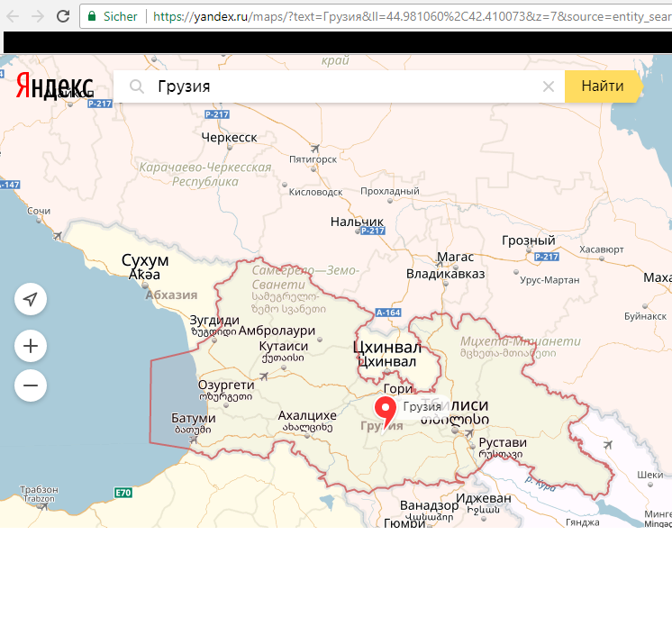The width and height of the screenshot is (672, 644).
Task: Zoom in with the plus button
Action: click(31, 346)
